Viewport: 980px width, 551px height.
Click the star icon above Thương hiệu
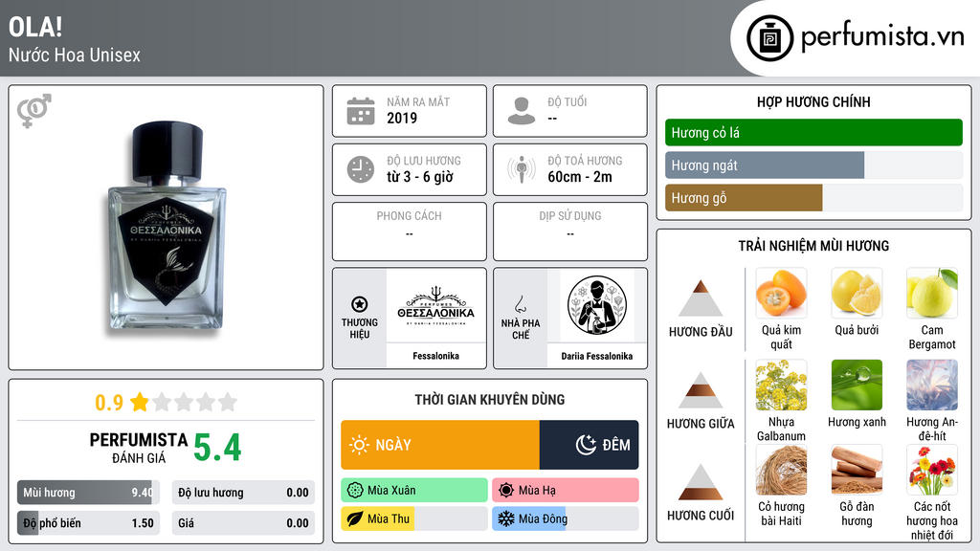pyautogui.click(x=360, y=304)
